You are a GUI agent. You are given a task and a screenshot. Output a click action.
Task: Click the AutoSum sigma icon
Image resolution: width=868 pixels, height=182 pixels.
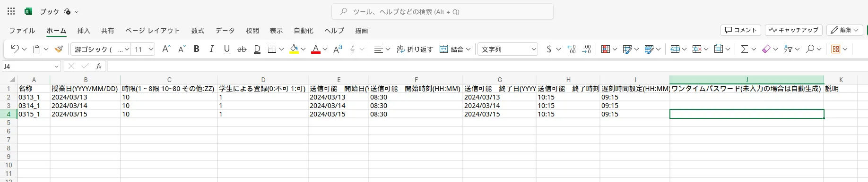[745, 49]
